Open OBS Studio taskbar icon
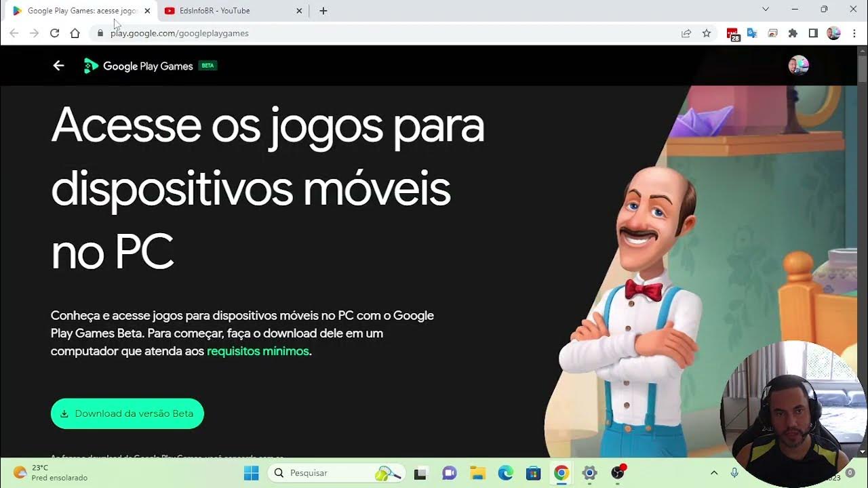Viewport: 868px width, 488px height. [618, 472]
